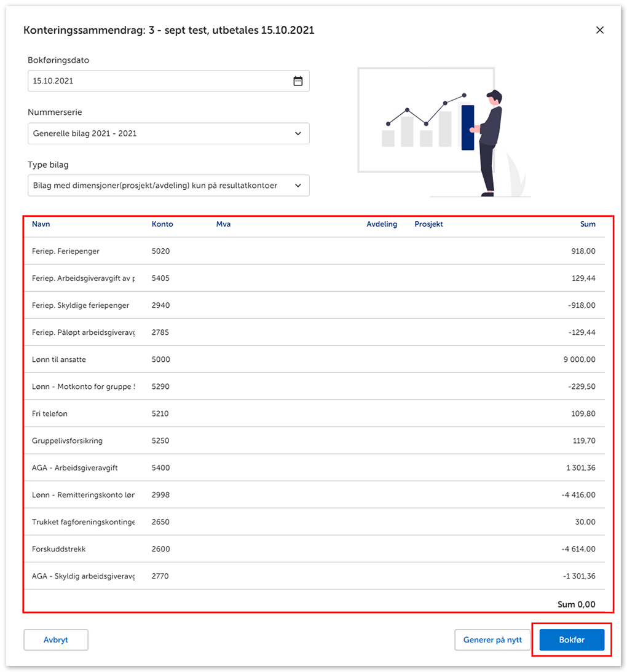Open the Type bilag dropdown

(x=168, y=186)
